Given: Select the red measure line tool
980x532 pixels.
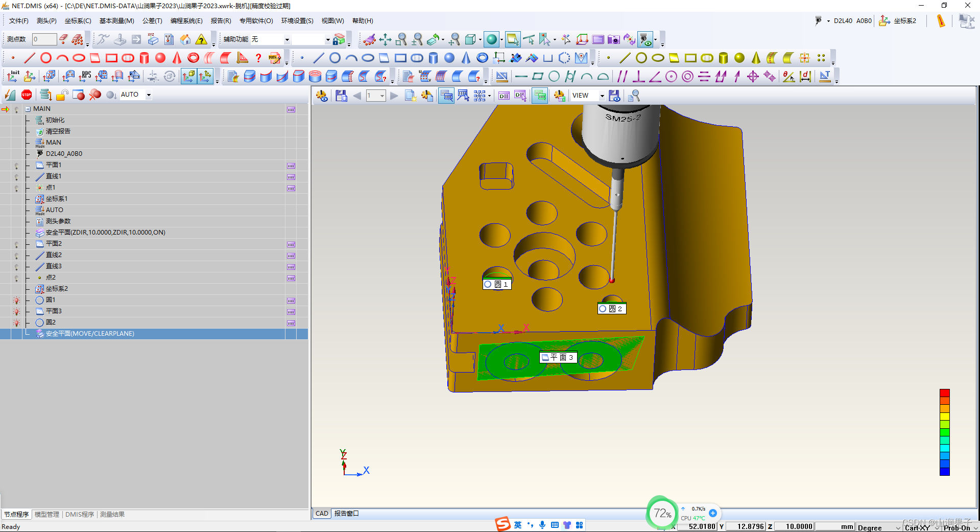Looking at the screenshot, I should 30,58.
